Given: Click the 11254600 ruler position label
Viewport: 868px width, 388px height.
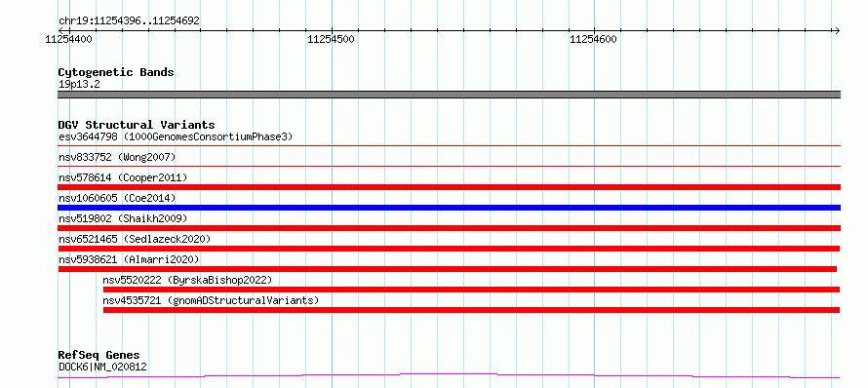Looking at the screenshot, I should tap(593, 39).
